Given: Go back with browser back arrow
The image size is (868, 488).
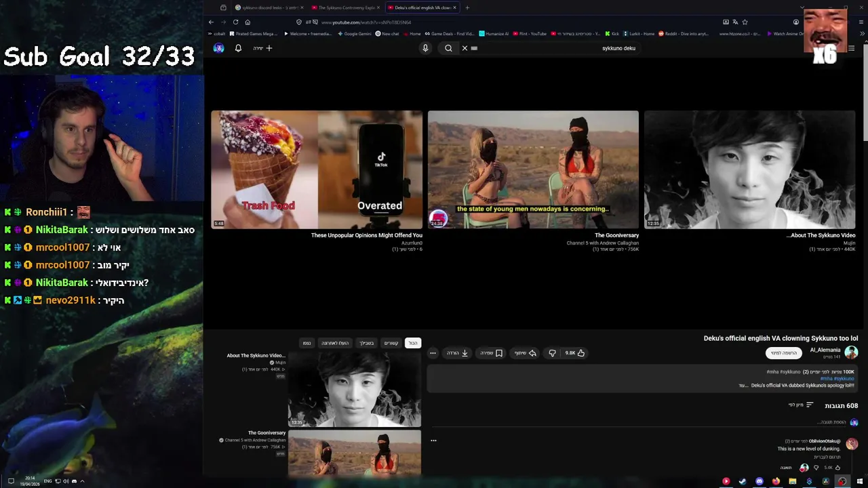Looking at the screenshot, I should [211, 22].
